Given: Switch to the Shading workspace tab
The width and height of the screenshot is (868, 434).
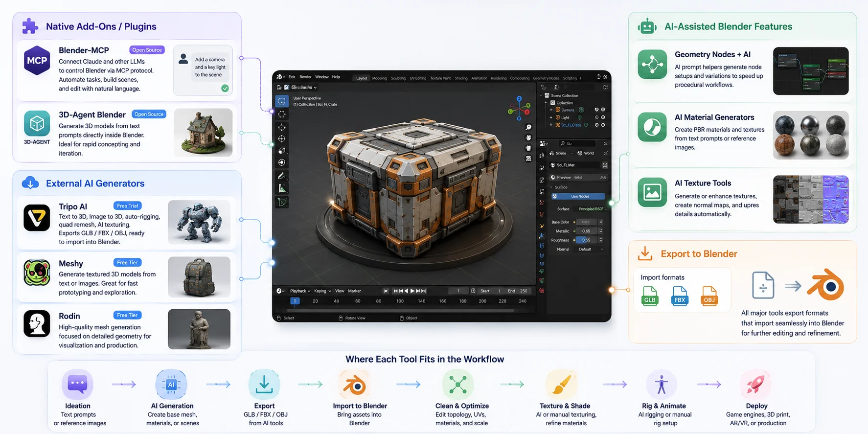Looking at the screenshot, I should (461, 78).
